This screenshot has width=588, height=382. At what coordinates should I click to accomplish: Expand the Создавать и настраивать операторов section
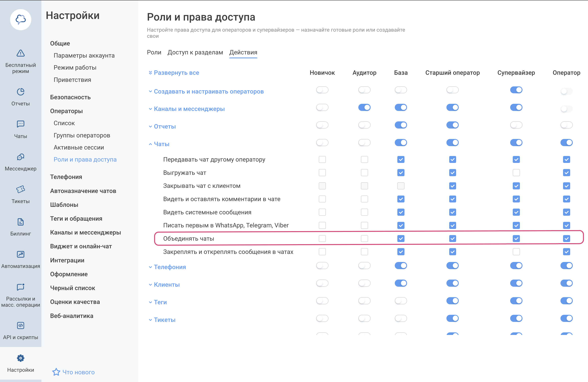(208, 92)
